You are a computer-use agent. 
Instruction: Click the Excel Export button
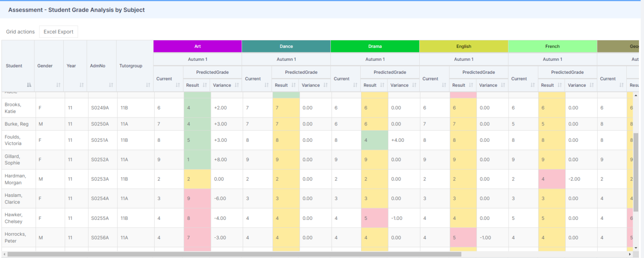[58, 31]
